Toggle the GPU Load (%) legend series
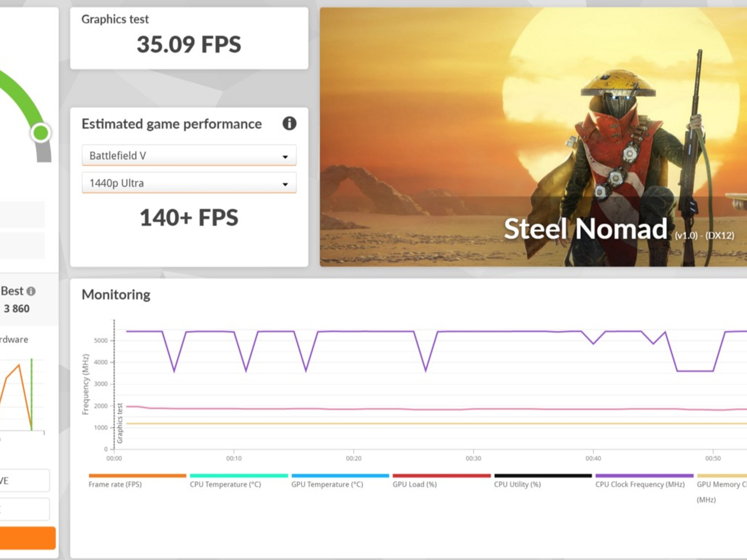747x560 pixels. [442, 481]
